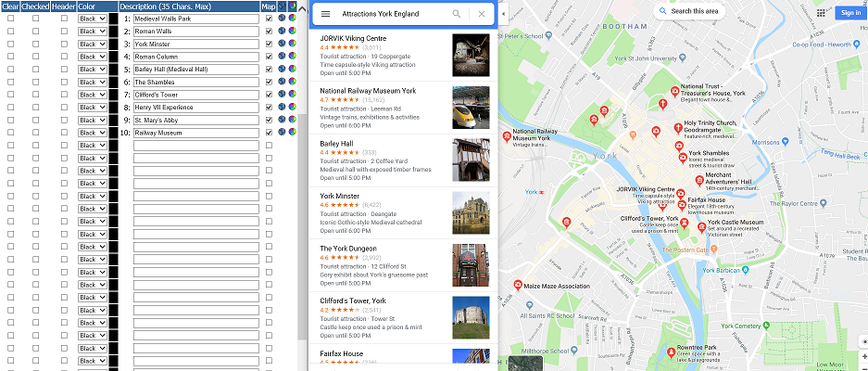The image size is (868, 371).
Task: Tick the Checked checkbox for The Shambles row
Action: point(36,82)
